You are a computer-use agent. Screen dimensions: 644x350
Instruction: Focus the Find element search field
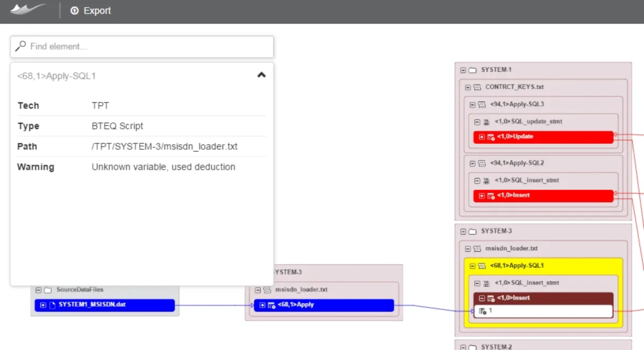[x=142, y=47]
